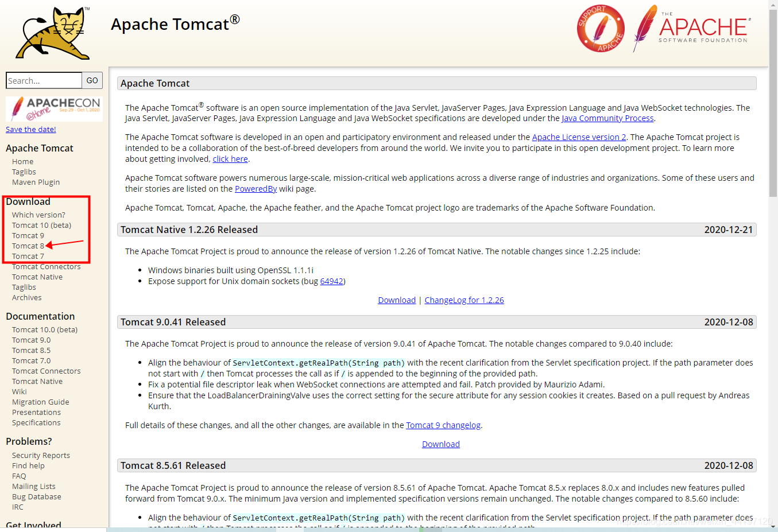Open Taglibs under the Apache Tomcat section
The width and height of the screenshot is (778, 532).
(24, 172)
